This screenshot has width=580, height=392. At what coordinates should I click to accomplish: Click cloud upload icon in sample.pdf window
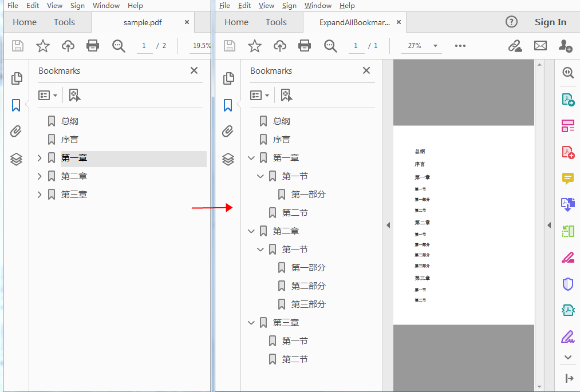[x=68, y=46]
